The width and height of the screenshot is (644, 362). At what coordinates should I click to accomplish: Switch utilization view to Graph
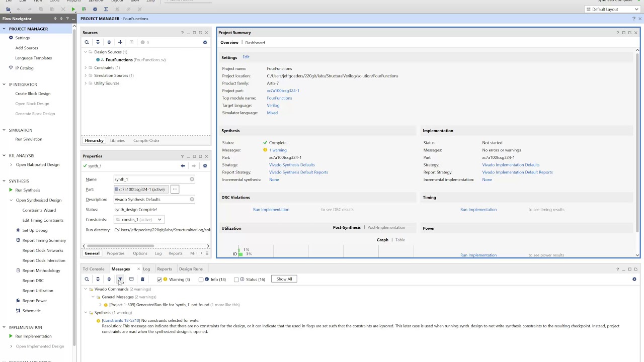(x=382, y=240)
